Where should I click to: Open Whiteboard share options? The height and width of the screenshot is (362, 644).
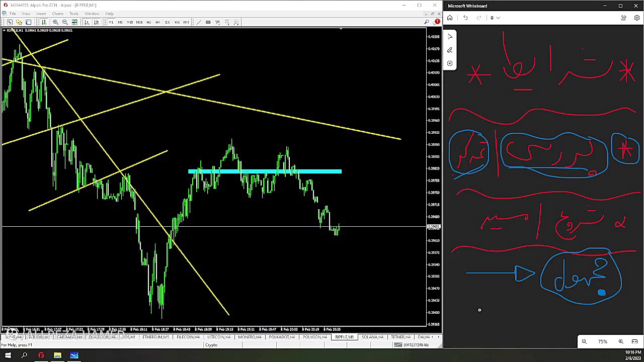(623, 18)
